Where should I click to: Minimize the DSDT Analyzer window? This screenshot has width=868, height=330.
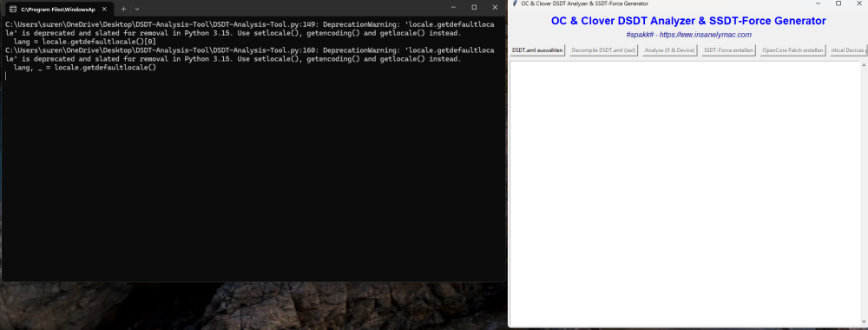(819, 3)
